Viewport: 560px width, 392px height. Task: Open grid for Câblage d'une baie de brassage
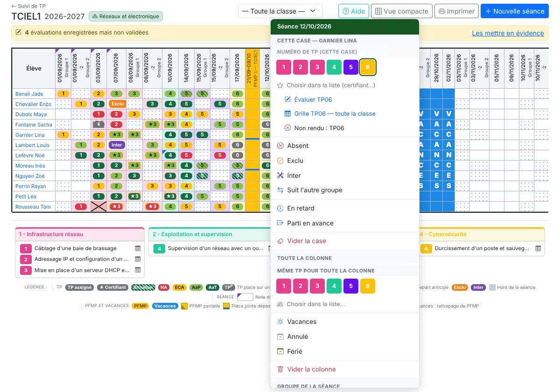[138, 249]
